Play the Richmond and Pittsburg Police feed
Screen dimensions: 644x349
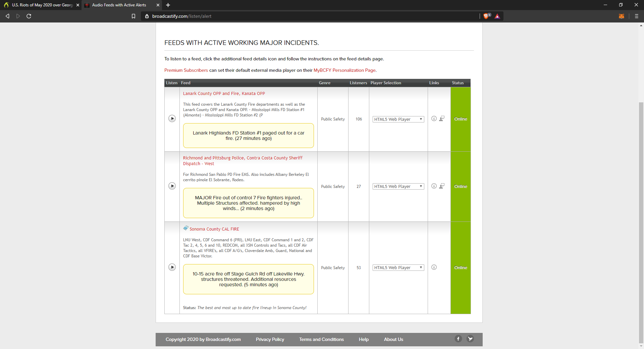pyautogui.click(x=172, y=186)
